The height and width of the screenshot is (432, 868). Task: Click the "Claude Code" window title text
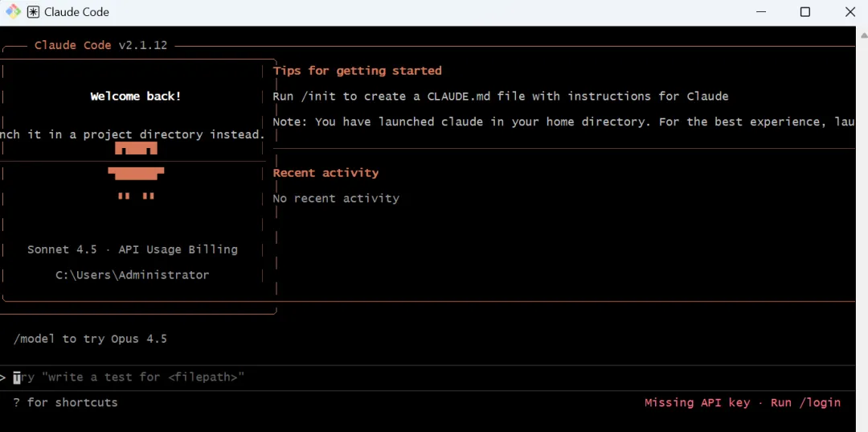[76, 12]
